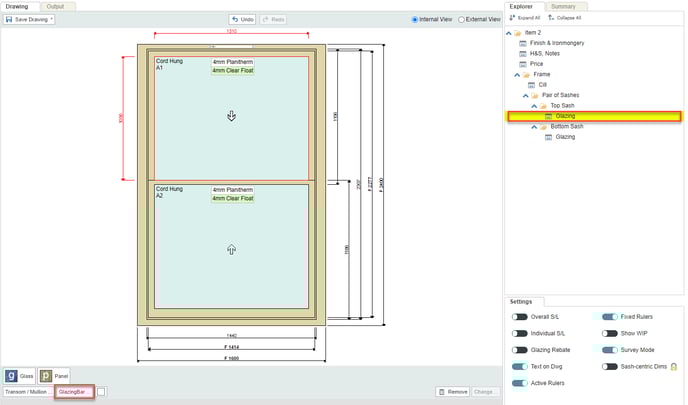Collapse the Top Sash tree node
688x405 pixels.
pyautogui.click(x=534, y=105)
